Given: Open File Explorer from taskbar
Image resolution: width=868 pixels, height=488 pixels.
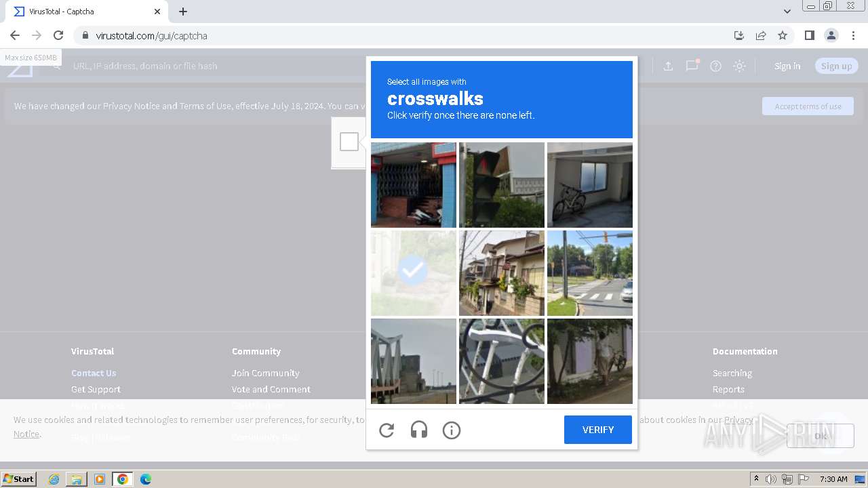Looking at the screenshot, I should pyautogui.click(x=77, y=479).
